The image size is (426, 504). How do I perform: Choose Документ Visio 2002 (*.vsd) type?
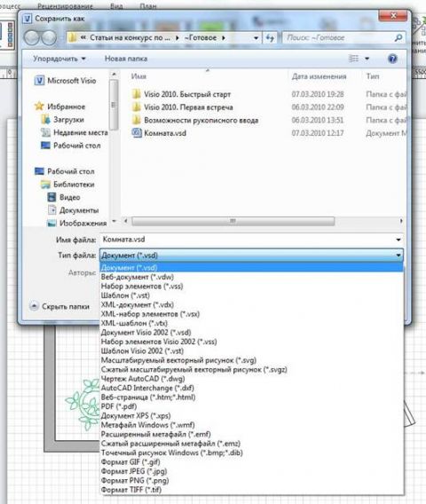(x=252, y=333)
